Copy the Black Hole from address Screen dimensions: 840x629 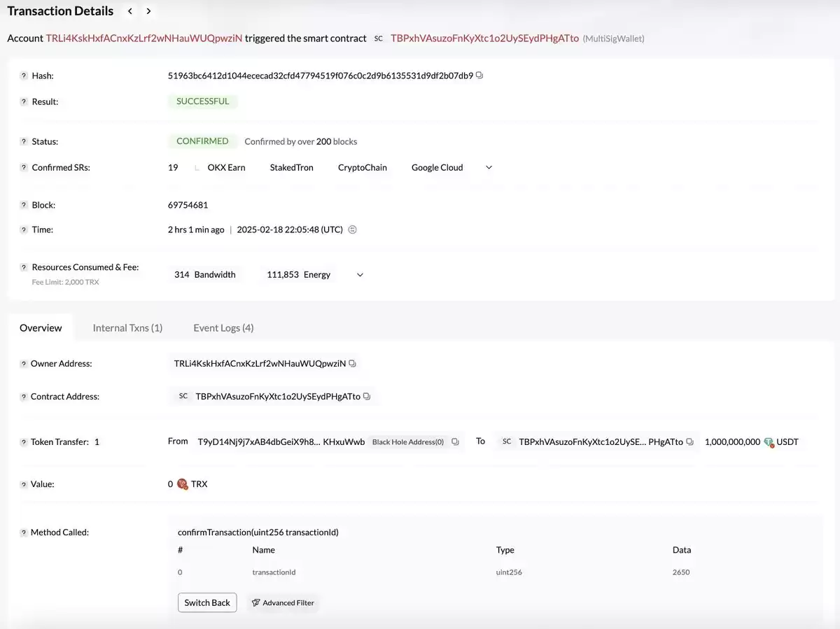pyautogui.click(x=455, y=441)
